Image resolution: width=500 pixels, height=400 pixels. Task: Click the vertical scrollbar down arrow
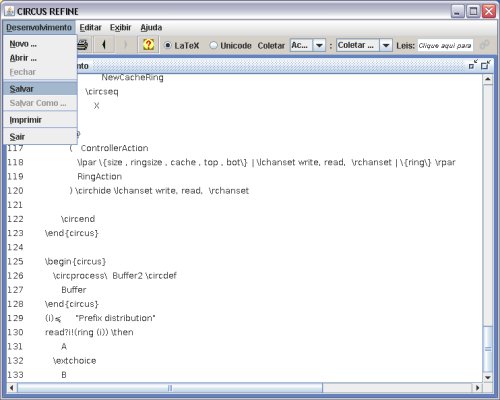tap(488, 378)
